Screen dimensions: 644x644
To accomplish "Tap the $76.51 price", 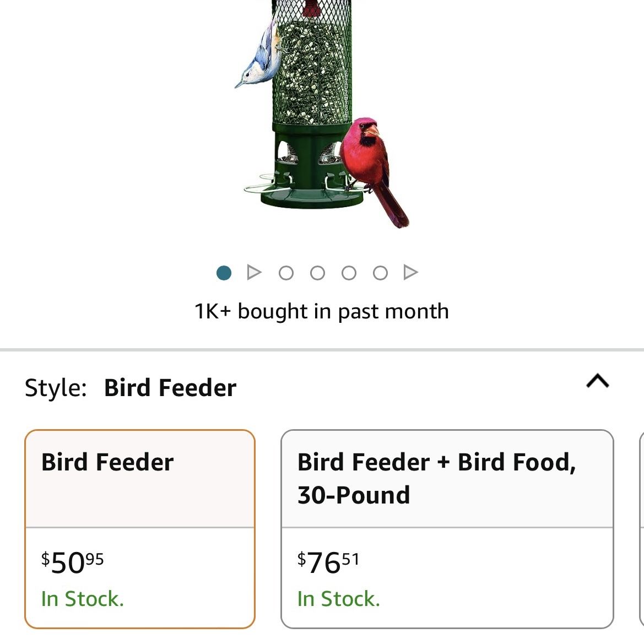I will tap(328, 562).
